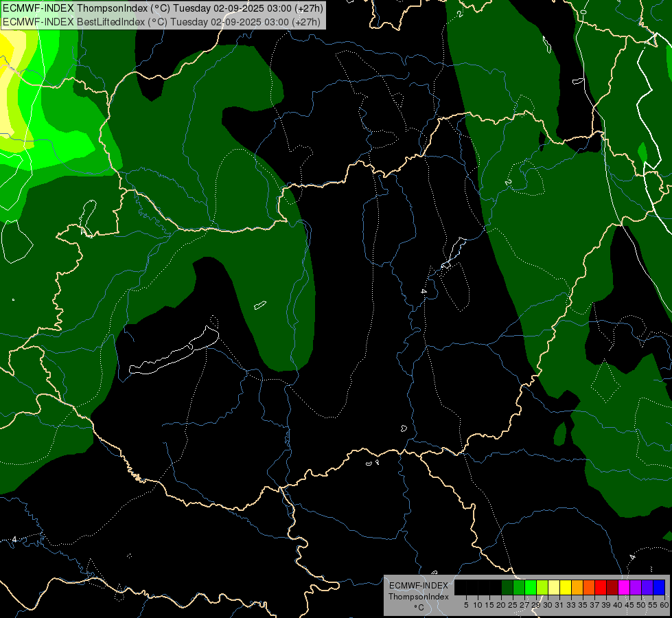Screen dimensions: 672x618
Task: Click the legend scale value 40
Action: point(618,605)
